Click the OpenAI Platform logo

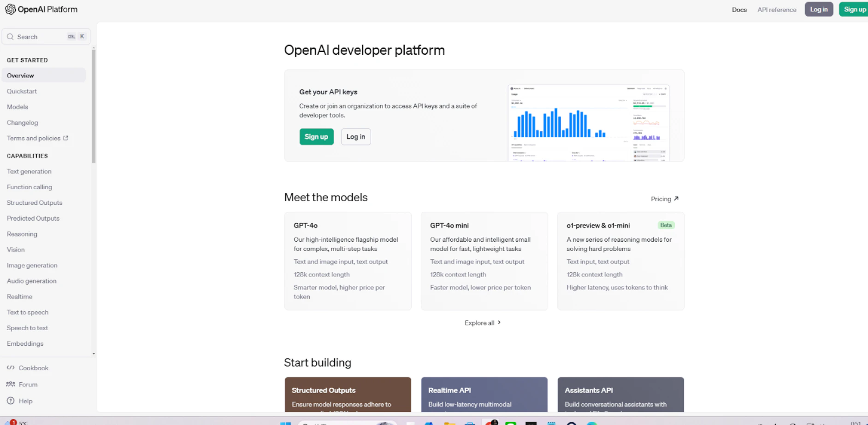tap(41, 9)
